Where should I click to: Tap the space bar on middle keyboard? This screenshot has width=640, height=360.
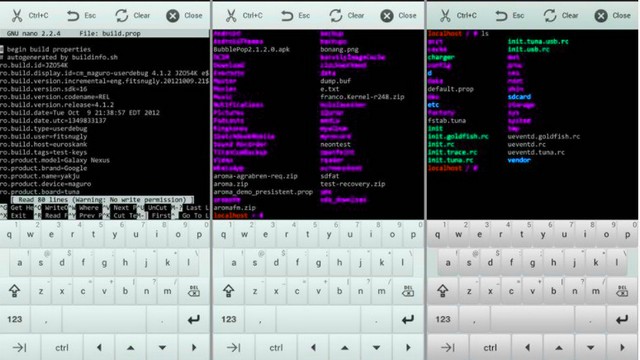318,319
